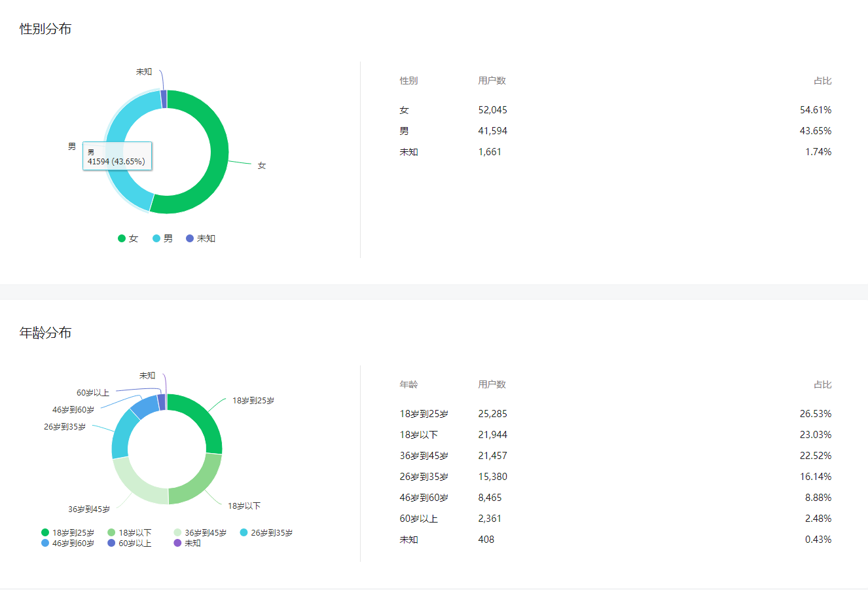Toggle the 36岁到45岁 legend entry below age chart
The height and width of the screenshot is (590, 868).
pos(200,533)
